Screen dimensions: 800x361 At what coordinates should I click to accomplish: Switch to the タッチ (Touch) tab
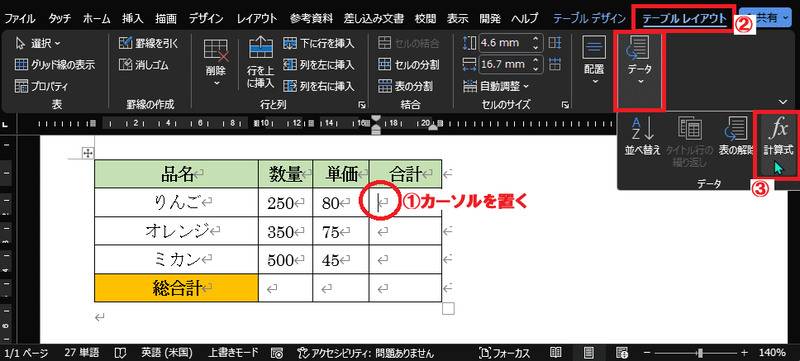pyautogui.click(x=60, y=19)
